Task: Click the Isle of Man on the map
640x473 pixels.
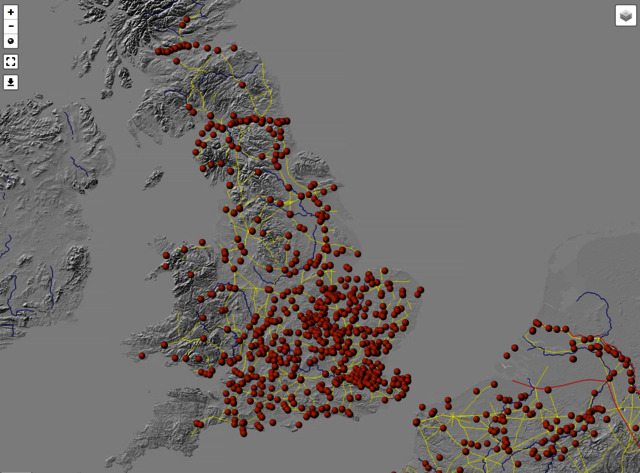Action: (153, 179)
